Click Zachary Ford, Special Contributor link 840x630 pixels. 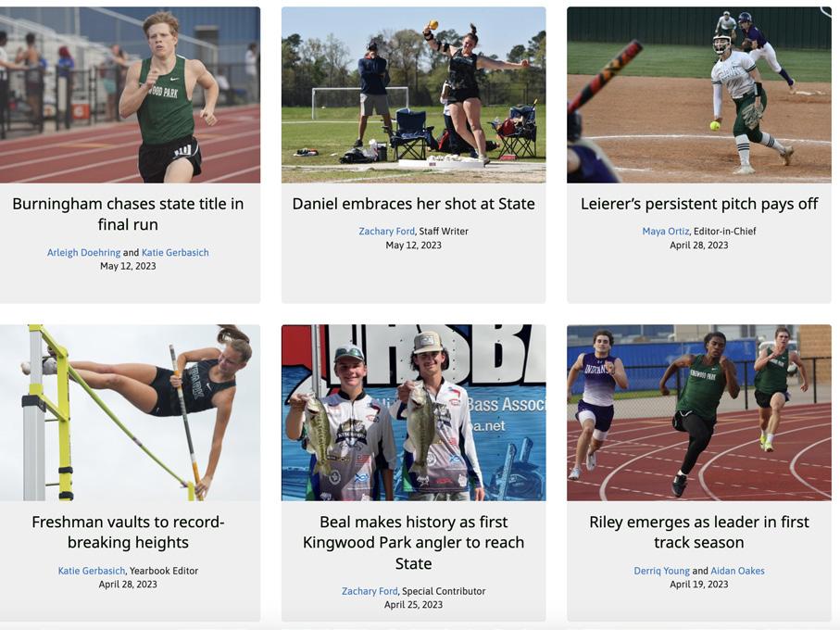[370, 591]
